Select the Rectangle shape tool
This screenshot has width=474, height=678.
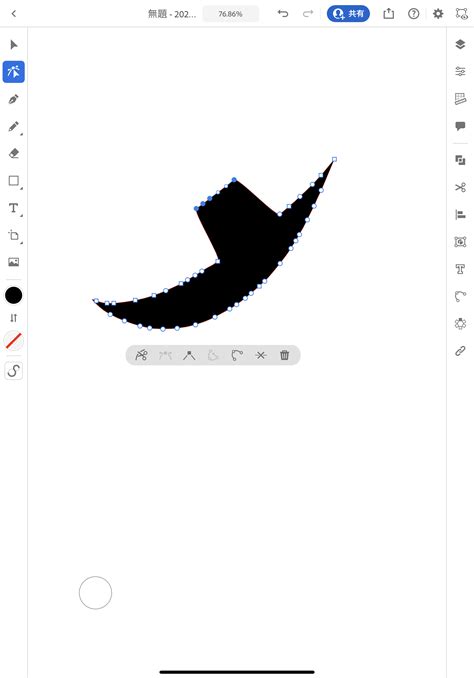click(14, 181)
